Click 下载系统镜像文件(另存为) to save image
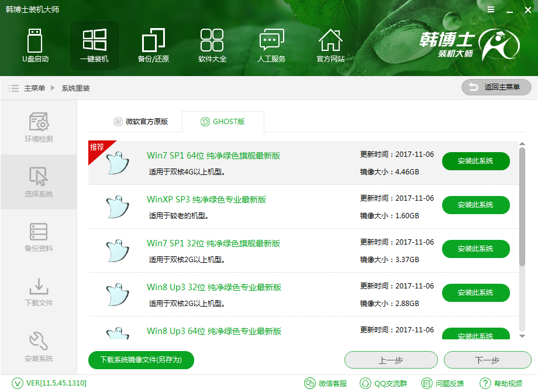The image size is (538, 392). [140, 360]
